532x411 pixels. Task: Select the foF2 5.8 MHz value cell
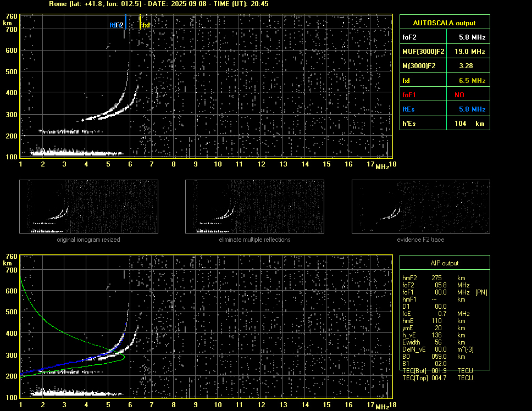click(x=468, y=37)
